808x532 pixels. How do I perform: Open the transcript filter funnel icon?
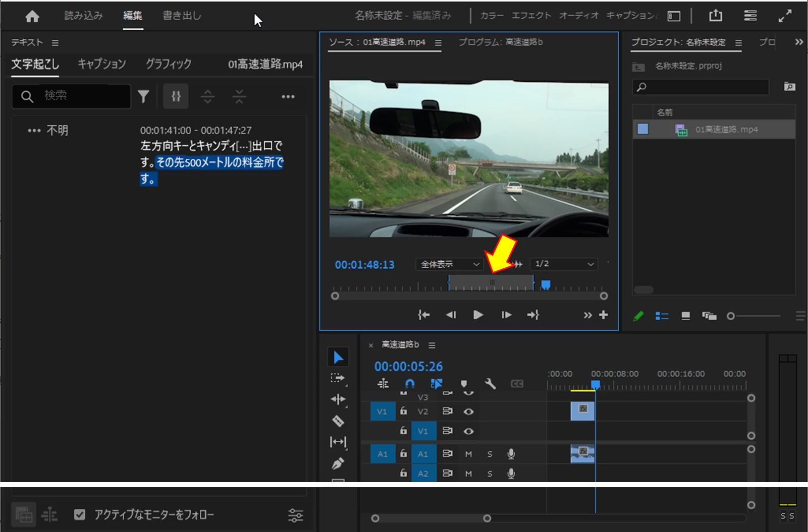point(143,96)
